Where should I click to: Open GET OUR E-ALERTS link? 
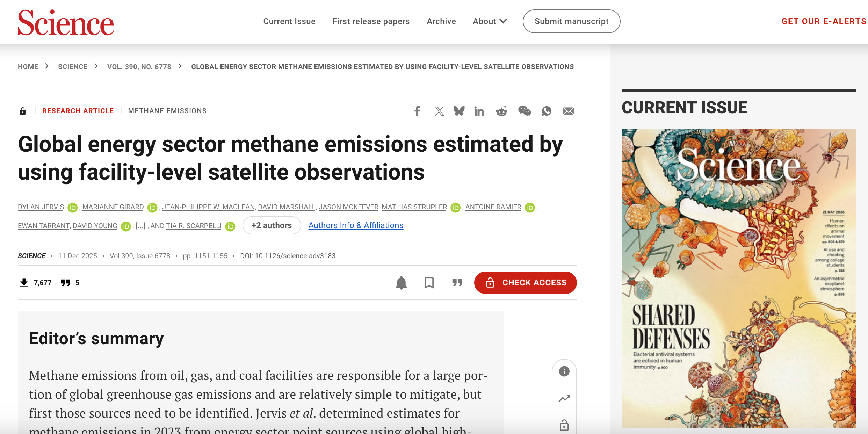(x=824, y=21)
